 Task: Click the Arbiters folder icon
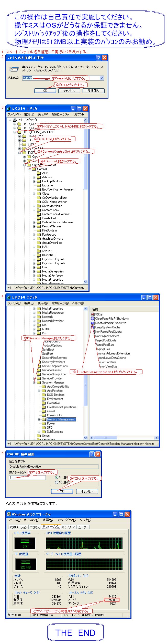39,177
